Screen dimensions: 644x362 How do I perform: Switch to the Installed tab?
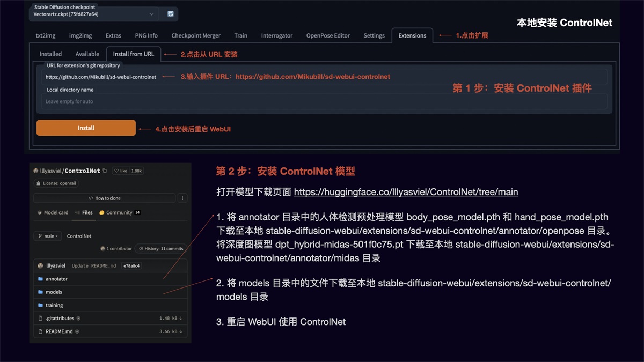tap(50, 54)
